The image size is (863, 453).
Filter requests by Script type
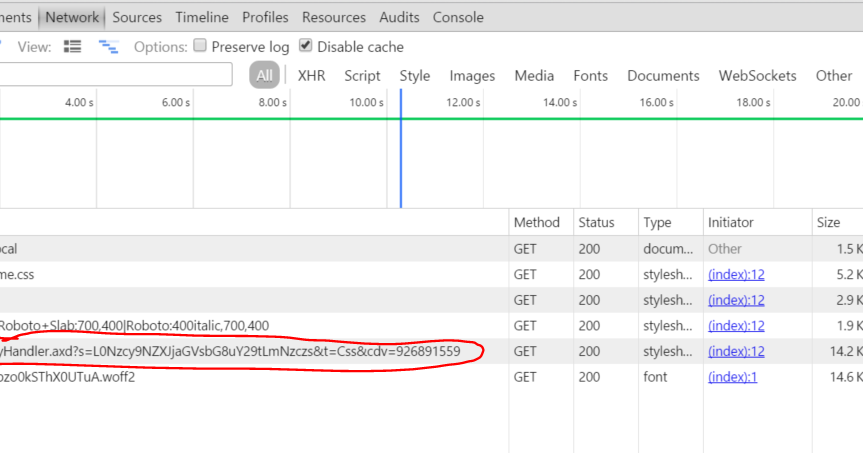pyautogui.click(x=362, y=75)
